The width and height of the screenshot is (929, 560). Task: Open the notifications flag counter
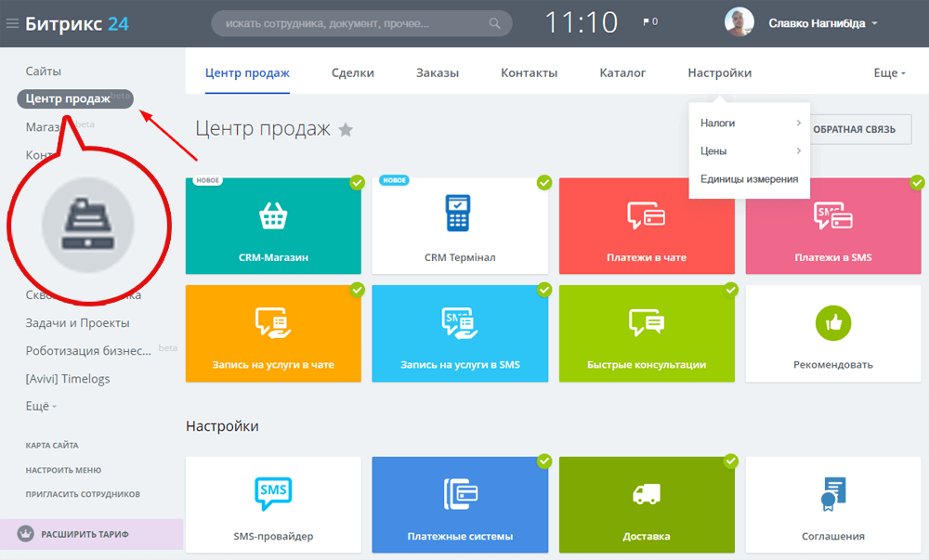(x=650, y=22)
